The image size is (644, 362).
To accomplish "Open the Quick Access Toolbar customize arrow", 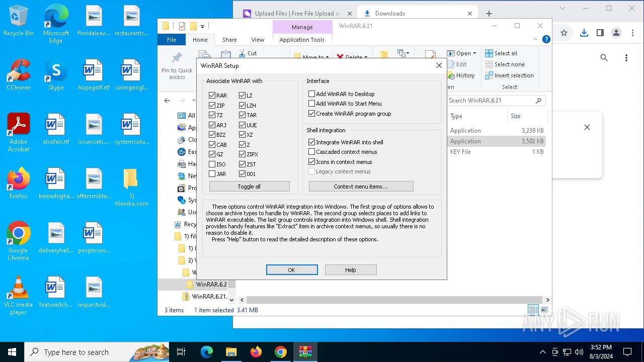I will pyautogui.click(x=202, y=26).
